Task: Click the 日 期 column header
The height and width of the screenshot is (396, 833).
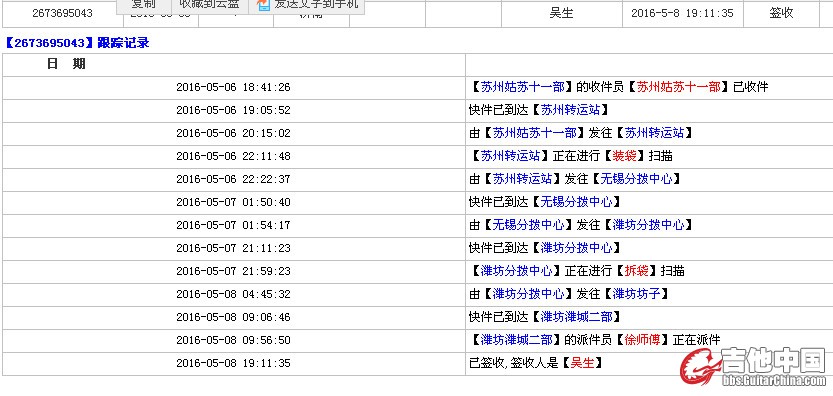Action: coord(66,64)
